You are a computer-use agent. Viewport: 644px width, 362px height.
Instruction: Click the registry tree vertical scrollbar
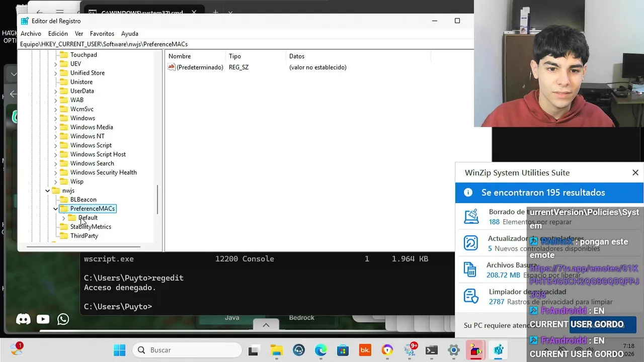(x=157, y=199)
